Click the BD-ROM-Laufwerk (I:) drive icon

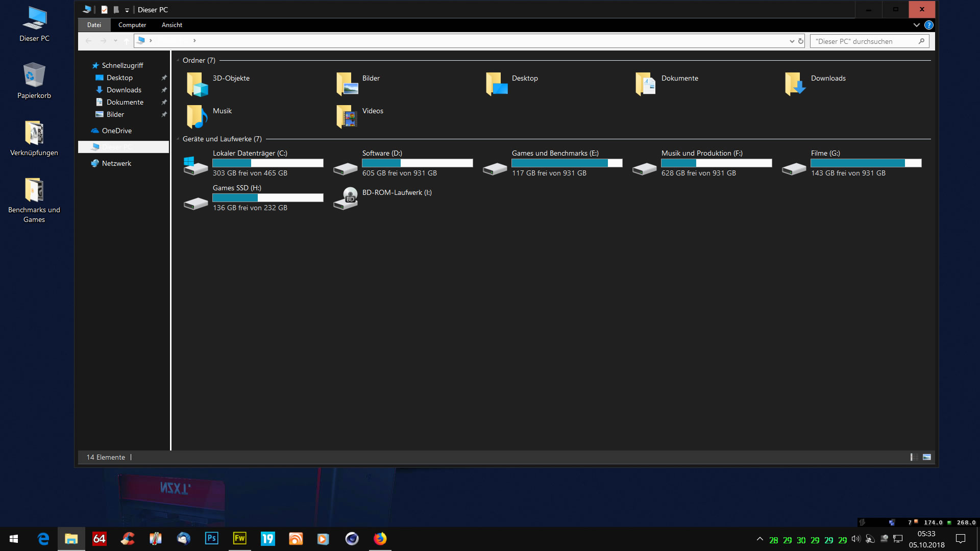tap(346, 198)
